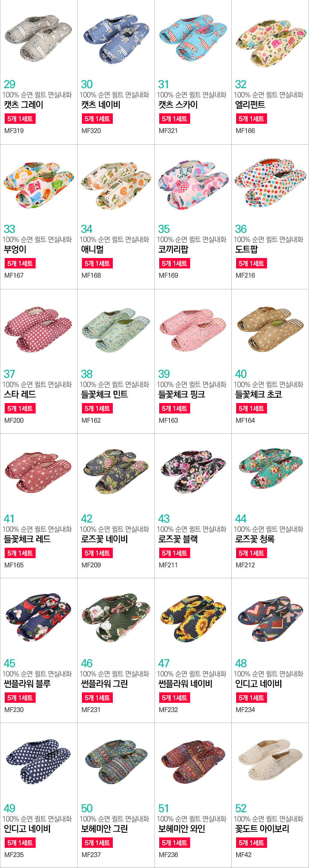
Task: Click the 코끼리팝 product title
Action: click(x=173, y=249)
